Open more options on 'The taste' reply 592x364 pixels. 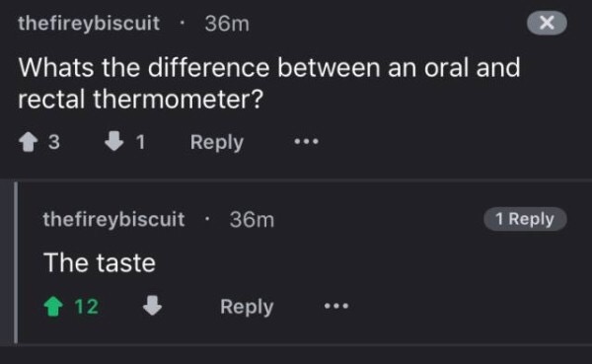[x=336, y=306]
